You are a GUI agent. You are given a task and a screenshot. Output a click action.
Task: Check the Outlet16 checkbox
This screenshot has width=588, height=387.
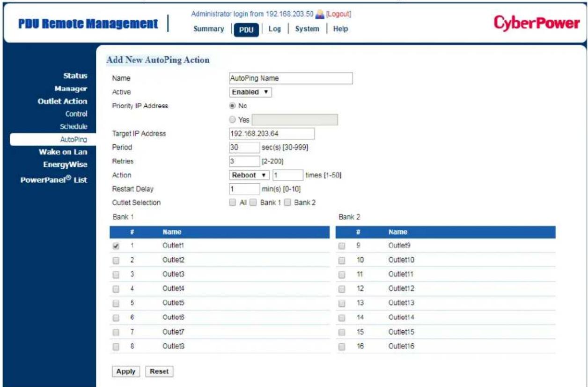click(x=342, y=347)
